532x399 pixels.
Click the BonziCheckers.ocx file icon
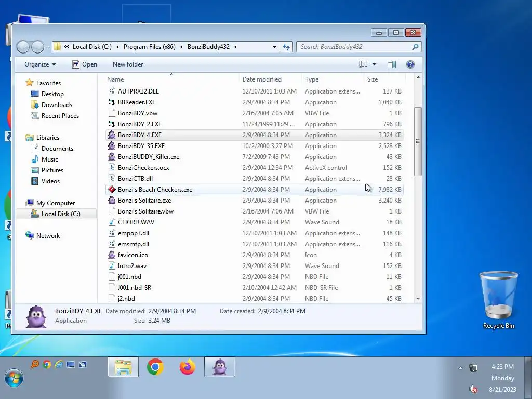click(x=112, y=168)
